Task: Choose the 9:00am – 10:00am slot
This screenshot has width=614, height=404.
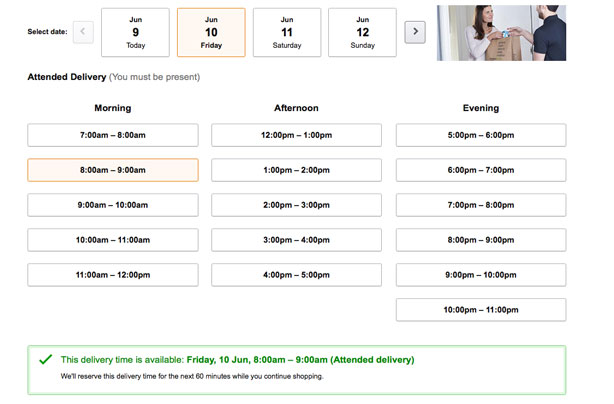Action: pos(113,205)
